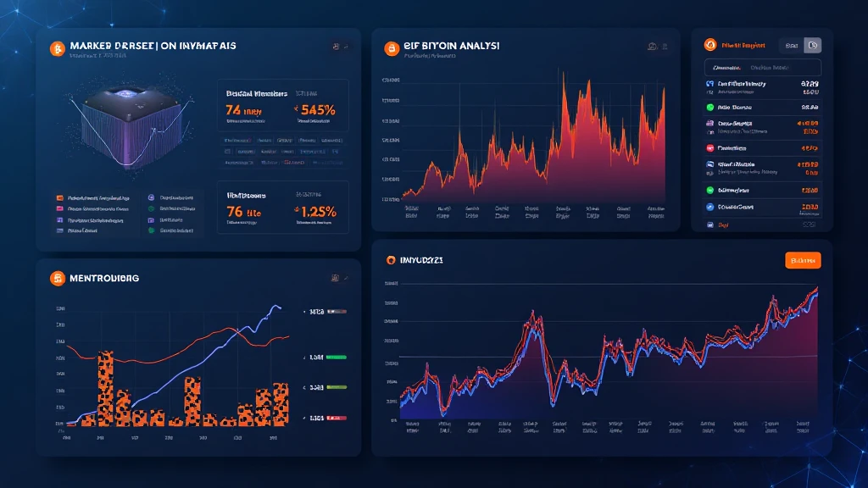Viewport: 868px width, 488px height.
Task: Expand the top legend entry arrow in MENTROUDIBG chart
Action: (x=305, y=313)
